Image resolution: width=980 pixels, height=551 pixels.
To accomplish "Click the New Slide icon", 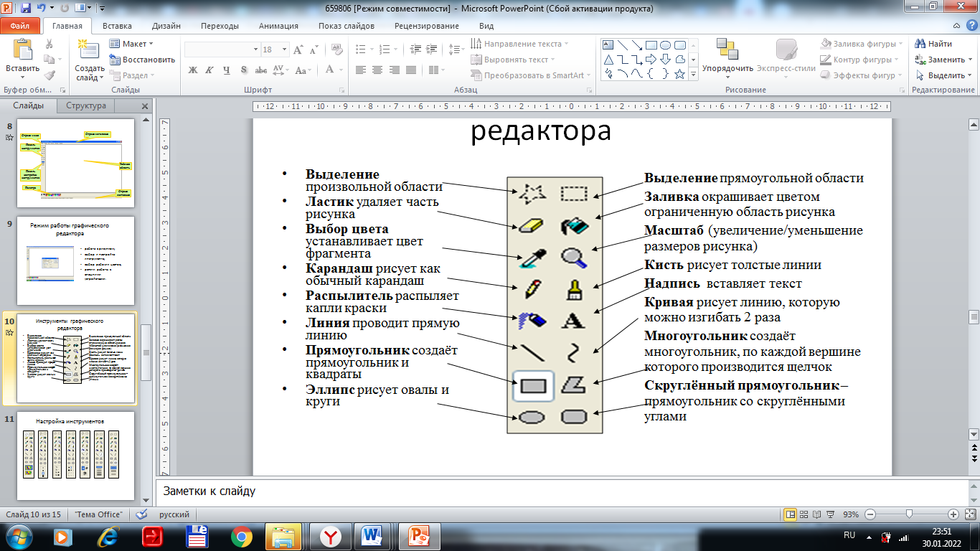I will click(x=88, y=49).
